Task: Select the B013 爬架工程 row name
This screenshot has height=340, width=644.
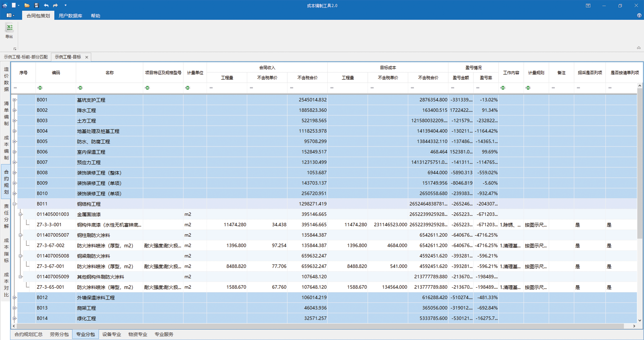Action: [x=87, y=308]
